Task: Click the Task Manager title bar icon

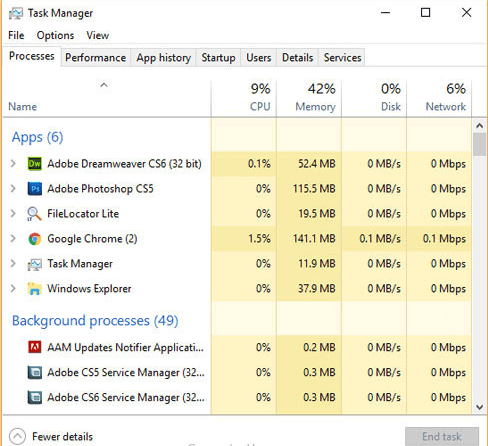Action: [16, 13]
